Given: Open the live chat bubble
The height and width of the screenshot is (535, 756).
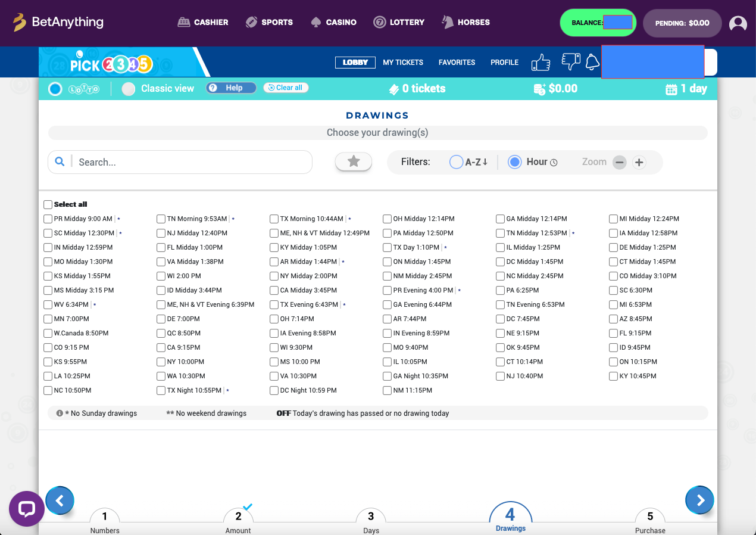Looking at the screenshot, I should [x=27, y=509].
